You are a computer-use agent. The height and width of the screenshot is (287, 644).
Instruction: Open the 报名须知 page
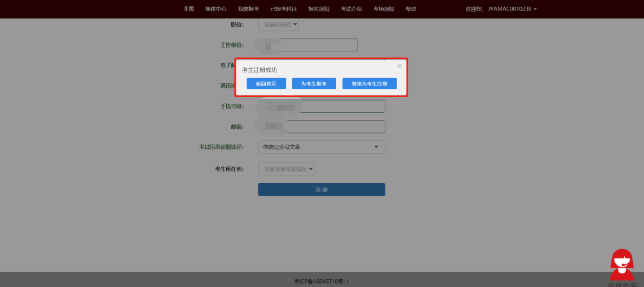[x=318, y=9]
